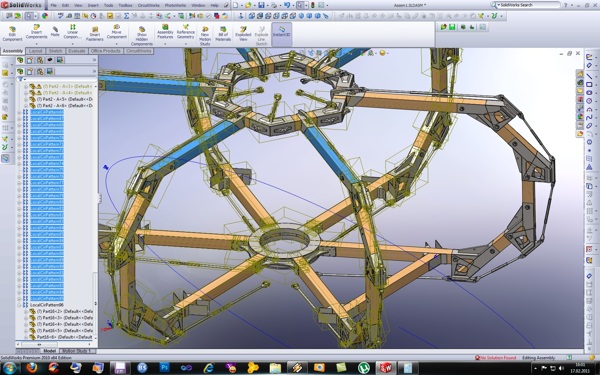Open the Insert Components dropdown arrow
600x375 pixels.
click(36, 43)
